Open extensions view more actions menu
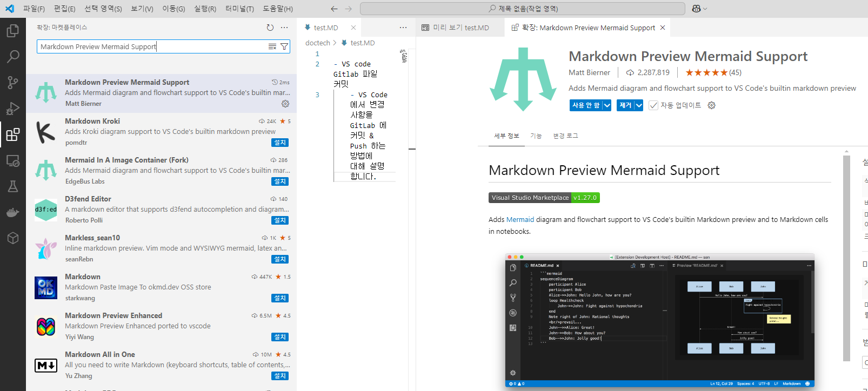This screenshot has width=868, height=391. click(x=284, y=28)
